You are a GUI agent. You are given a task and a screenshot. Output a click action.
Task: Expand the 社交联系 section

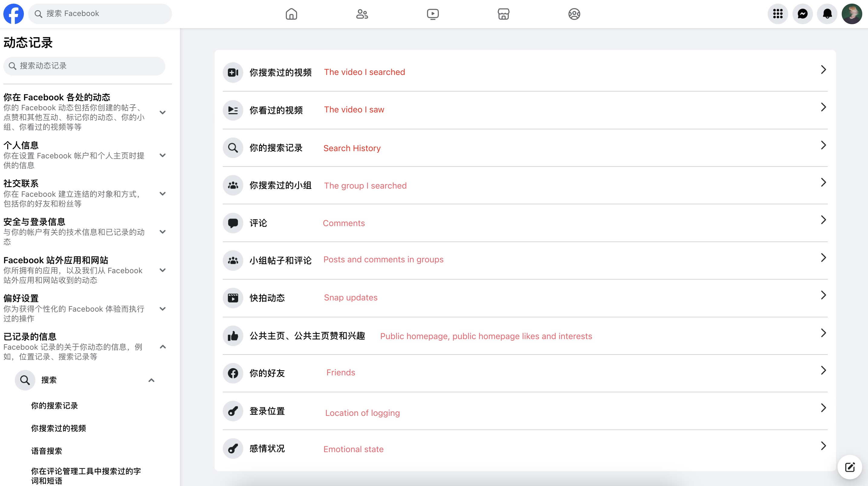click(x=163, y=194)
